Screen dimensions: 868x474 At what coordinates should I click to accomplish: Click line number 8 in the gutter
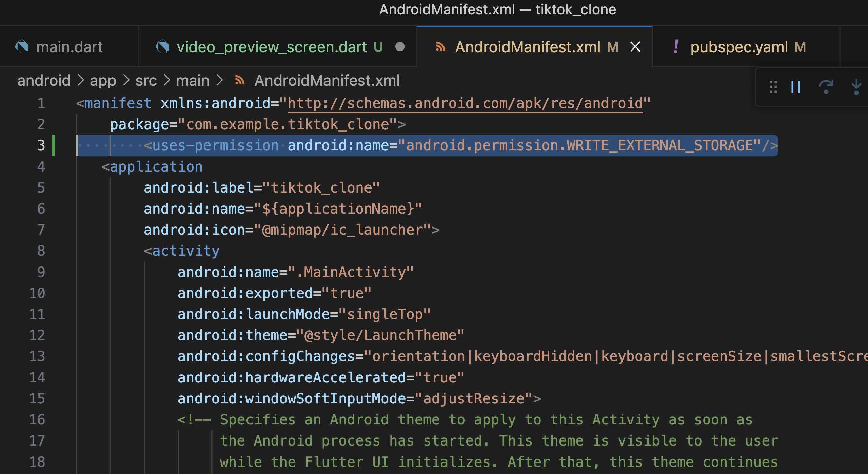coord(41,251)
